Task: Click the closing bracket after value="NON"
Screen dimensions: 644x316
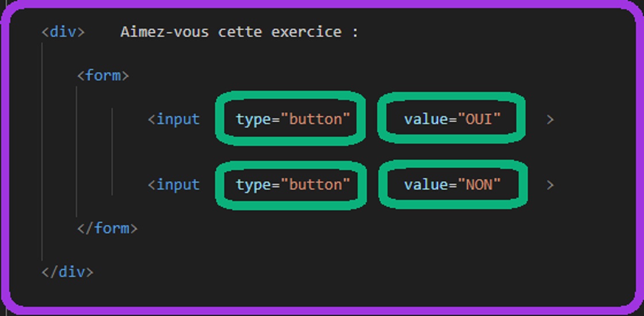Action: pos(550,185)
